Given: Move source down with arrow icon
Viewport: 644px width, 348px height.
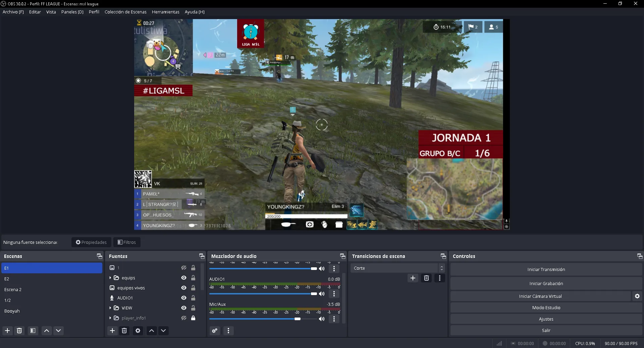Looking at the screenshot, I should pos(163,331).
